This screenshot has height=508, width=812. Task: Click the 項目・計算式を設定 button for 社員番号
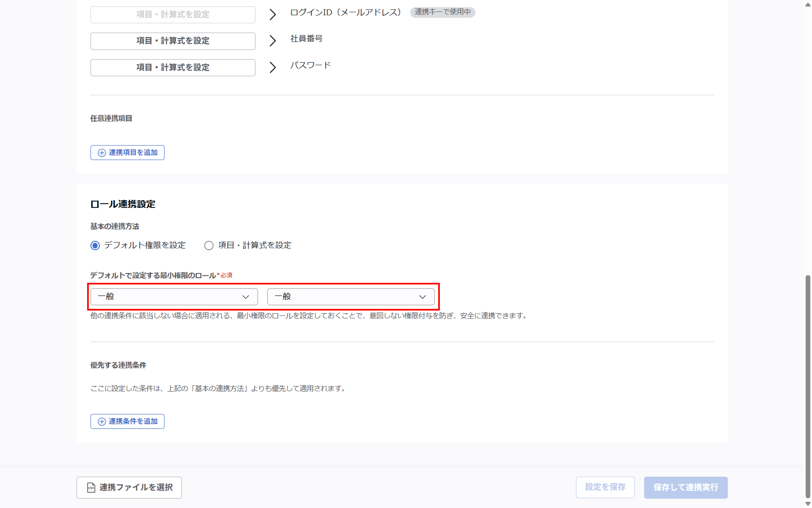(173, 41)
